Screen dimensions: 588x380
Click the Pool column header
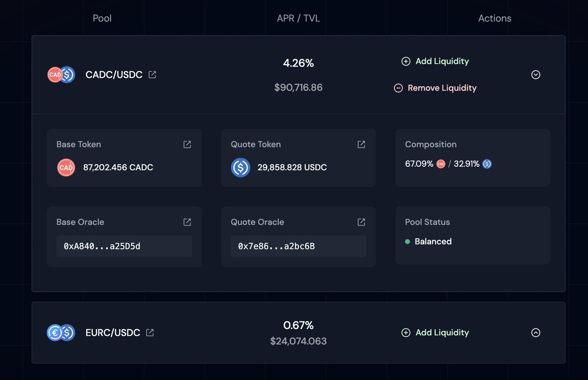(x=102, y=18)
